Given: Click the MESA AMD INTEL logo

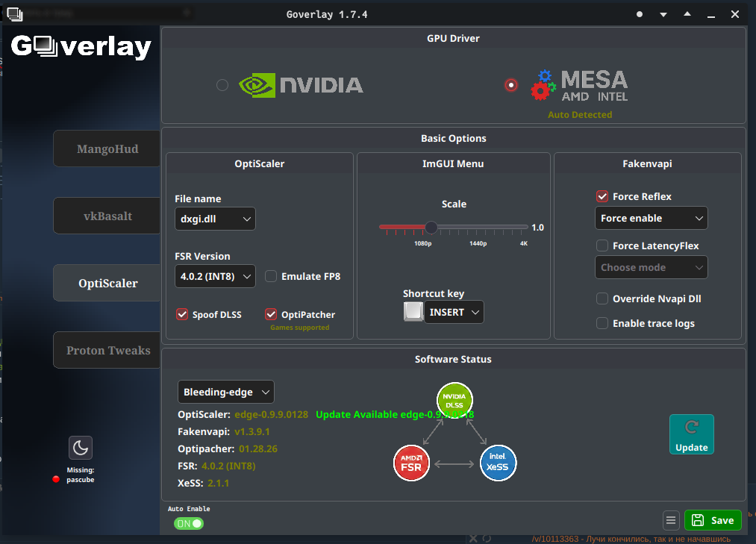Looking at the screenshot, I should 580,85.
